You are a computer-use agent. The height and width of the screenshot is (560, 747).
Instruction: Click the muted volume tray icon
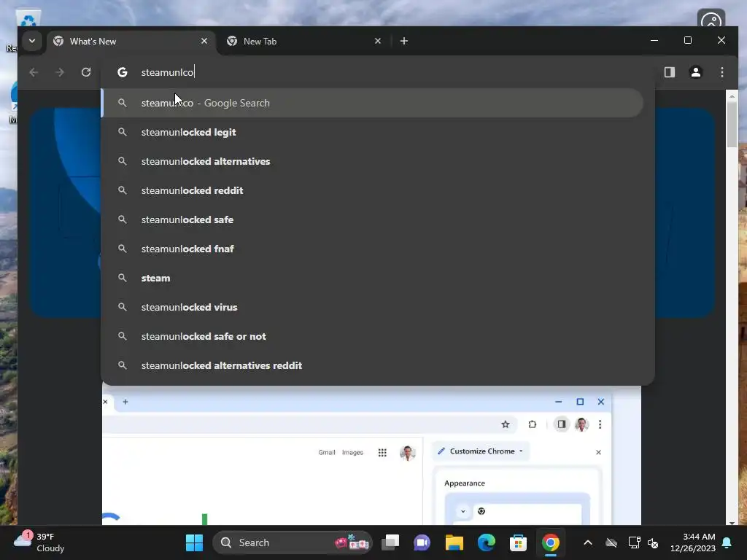[x=653, y=542]
